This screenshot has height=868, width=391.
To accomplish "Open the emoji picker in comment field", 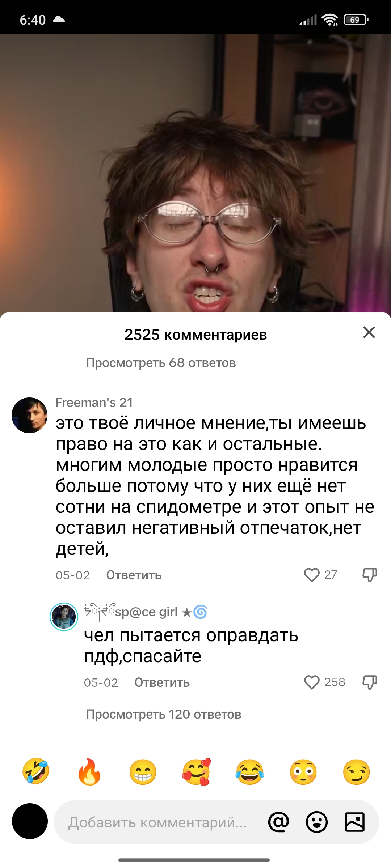I will (317, 822).
